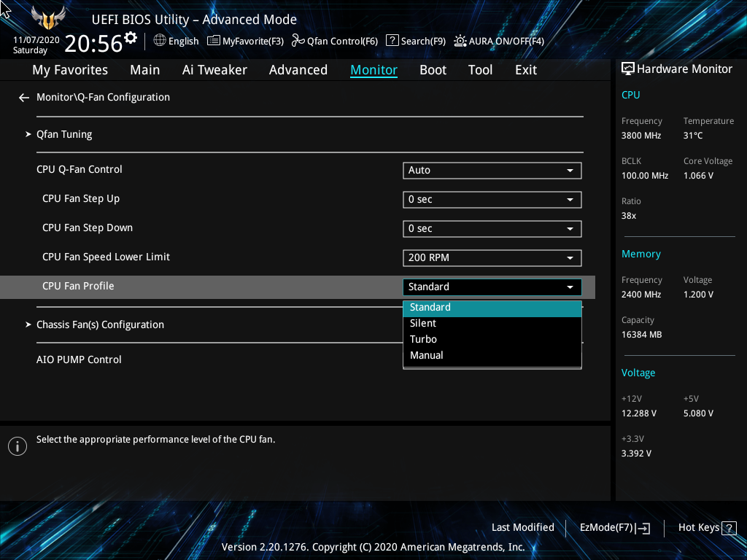Expand the Qfan Tuning entry
This screenshot has height=560, width=747.
(64, 134)
